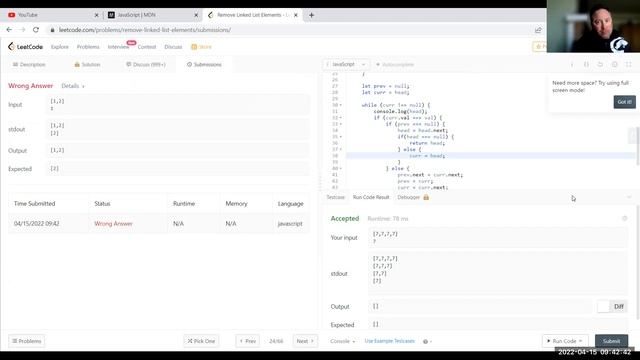Close the JavaScript MDN tab
The height and width of the screenshot is (360, 640).
pyautogui.click(x=196, y=15)
